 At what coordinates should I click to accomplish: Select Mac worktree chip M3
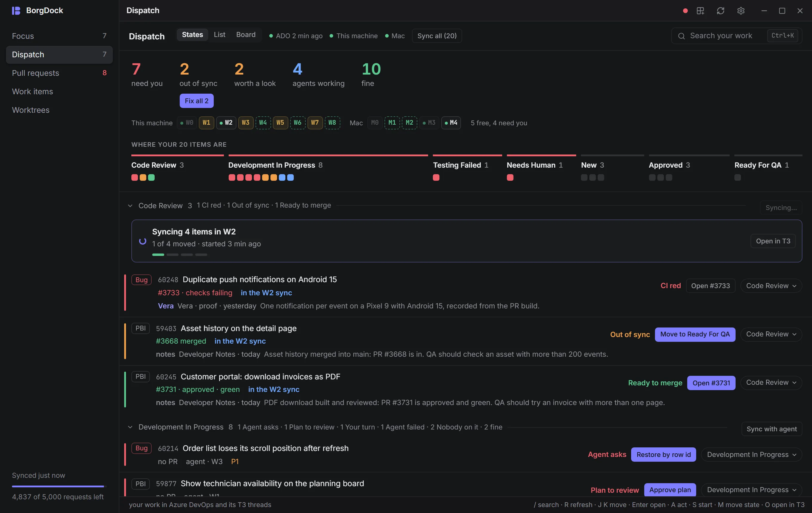[x=429, y=123]
